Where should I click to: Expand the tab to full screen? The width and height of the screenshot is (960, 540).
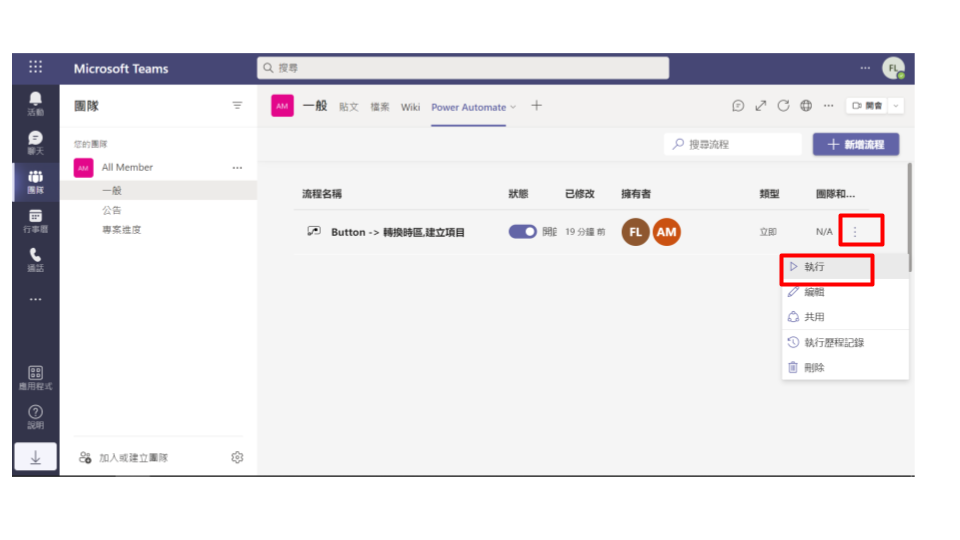click(760, 106)
